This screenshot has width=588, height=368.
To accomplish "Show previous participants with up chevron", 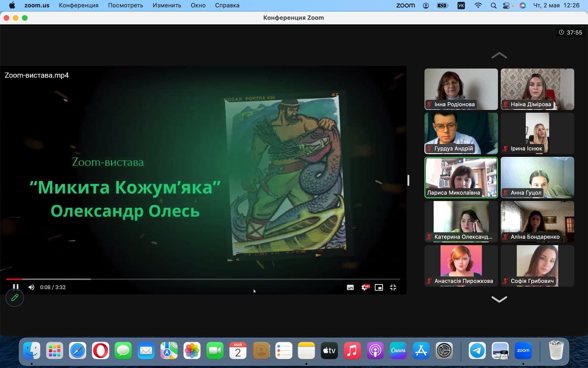I will (x=499, y=55).
